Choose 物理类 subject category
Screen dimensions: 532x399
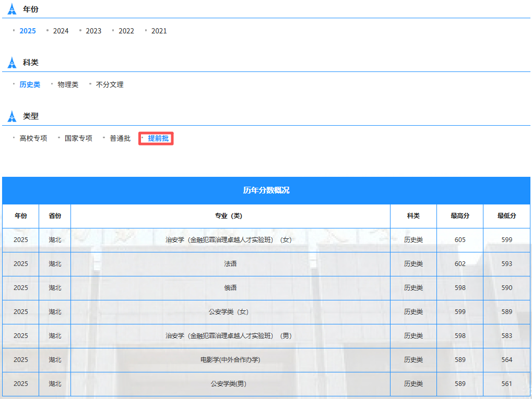pyautogui.click(x=68, y=84)
